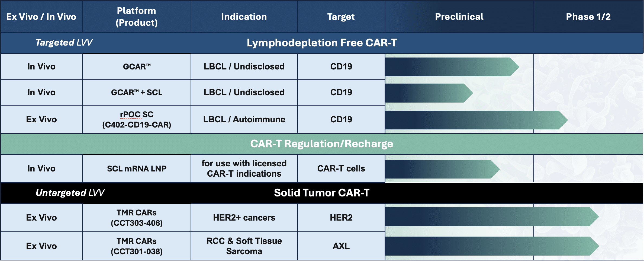Click the Preclinical column header
The height and width of the screenshot is (261, 644).
coord(459,17)
